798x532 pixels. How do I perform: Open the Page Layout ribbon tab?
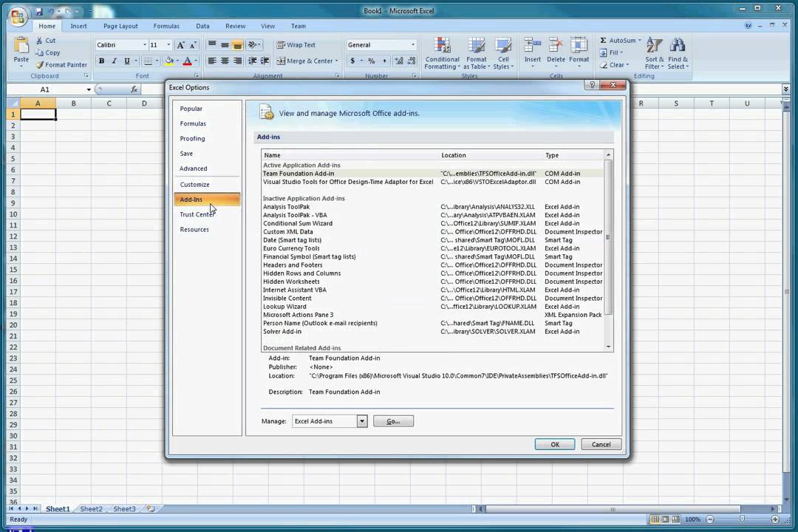point(120,26)
